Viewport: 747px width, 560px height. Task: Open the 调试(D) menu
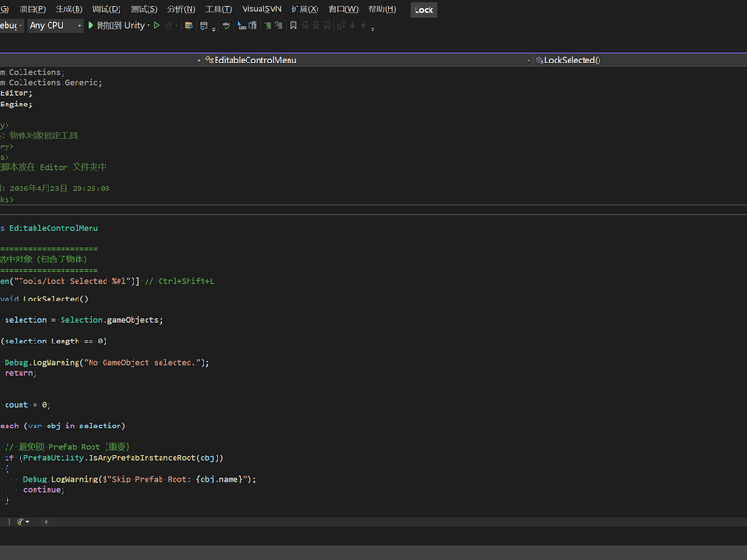pyautogui.click(x=106, y=9)
